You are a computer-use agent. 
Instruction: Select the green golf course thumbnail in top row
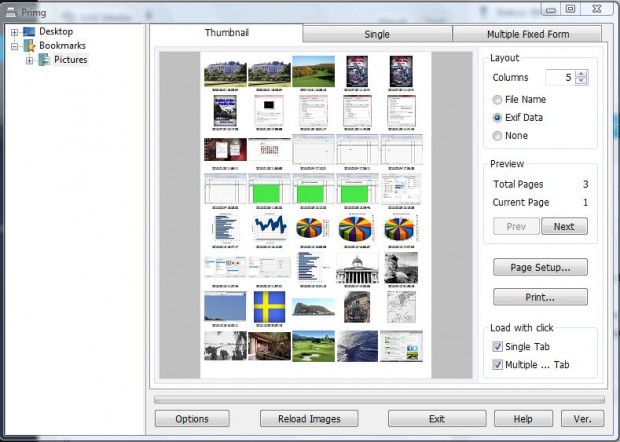[313, 71]
